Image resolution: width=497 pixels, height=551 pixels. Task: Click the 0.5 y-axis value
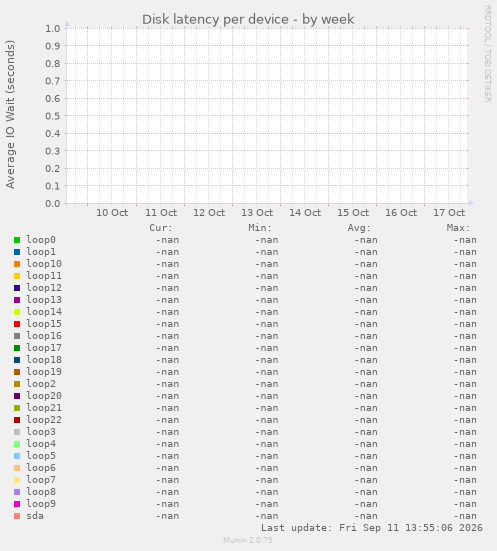point(53,116)
